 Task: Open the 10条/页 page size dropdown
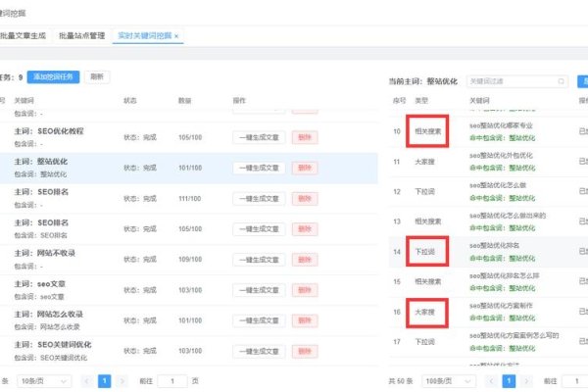pos(44,381)
